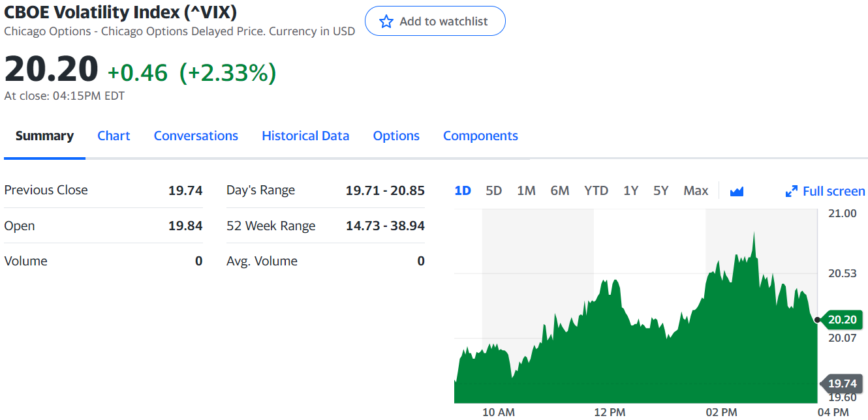Screen dimensions: 868x420
Task: Click the +0.46 price change
Action: pyautogui.click(x=137, y=72)
